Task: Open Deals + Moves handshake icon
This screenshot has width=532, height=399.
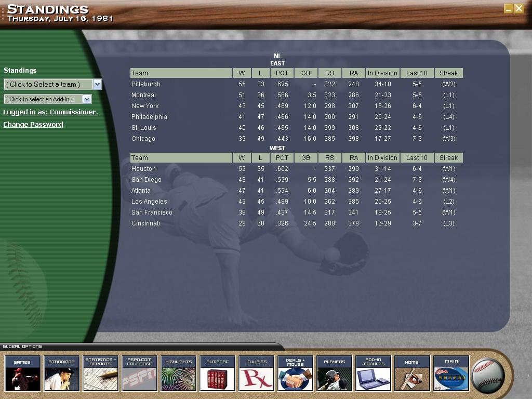Action: (295, 373)
